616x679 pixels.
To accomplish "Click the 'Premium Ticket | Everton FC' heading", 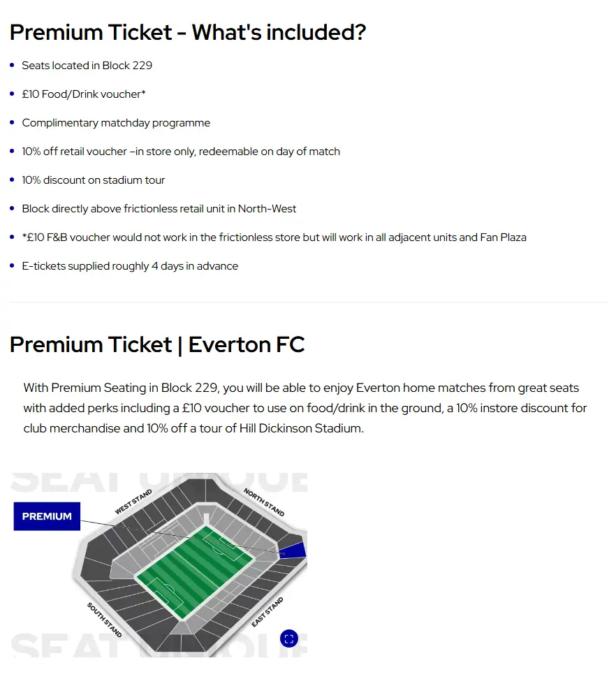I will click(157, 344).
